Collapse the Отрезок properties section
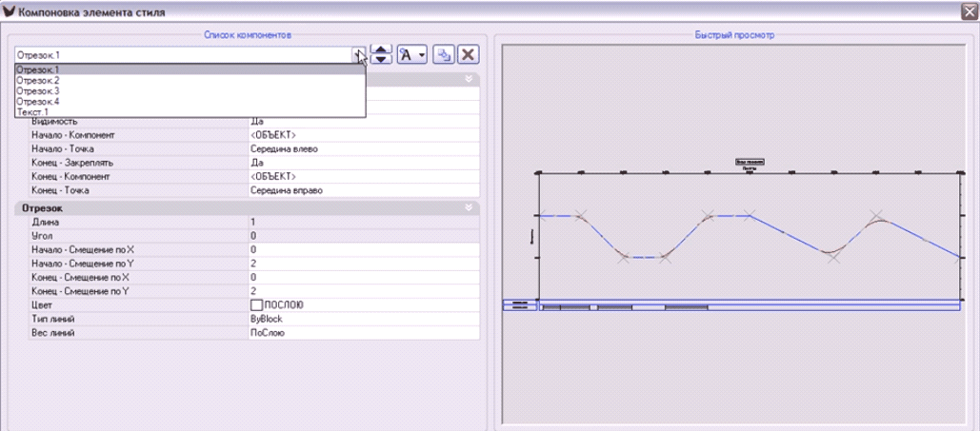This screenshot has height=431, width=980. coord(469,207)
